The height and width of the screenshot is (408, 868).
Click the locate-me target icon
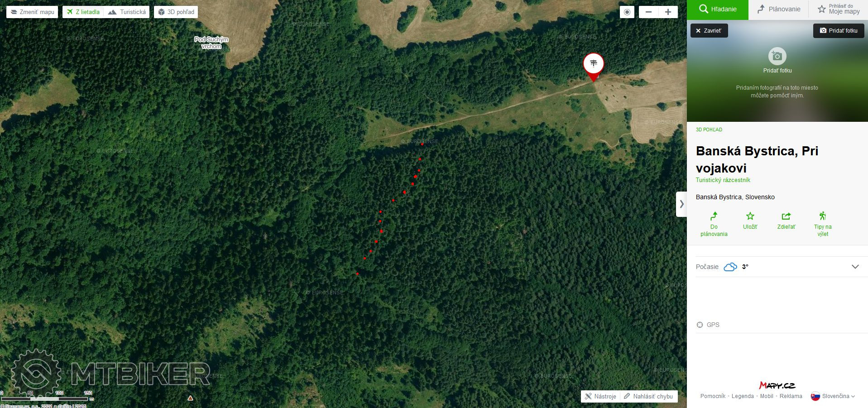[627, 12]
